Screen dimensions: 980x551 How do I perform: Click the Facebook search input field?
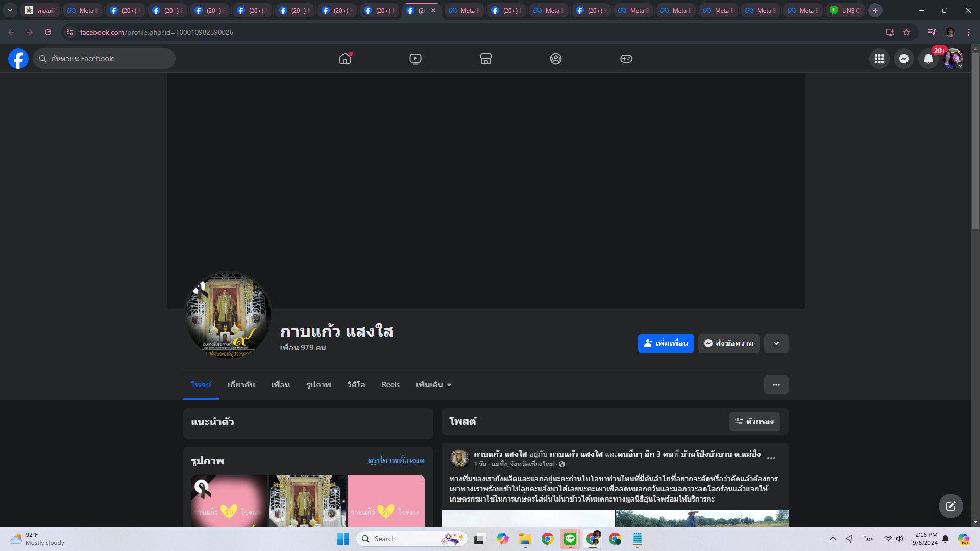point(110,59)
